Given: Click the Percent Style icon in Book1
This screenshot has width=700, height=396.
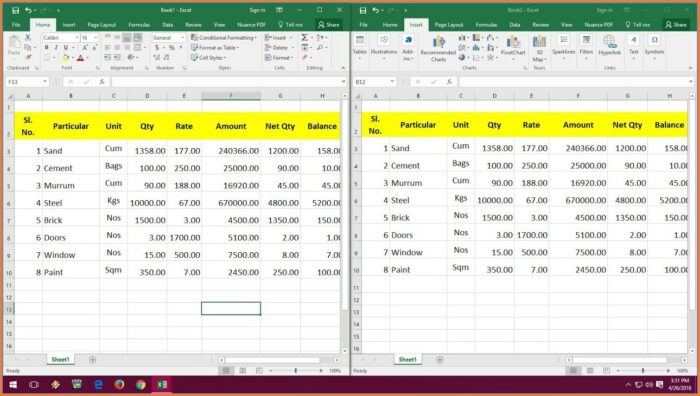Looking at the screenshot, I should [x=171, y=47].
